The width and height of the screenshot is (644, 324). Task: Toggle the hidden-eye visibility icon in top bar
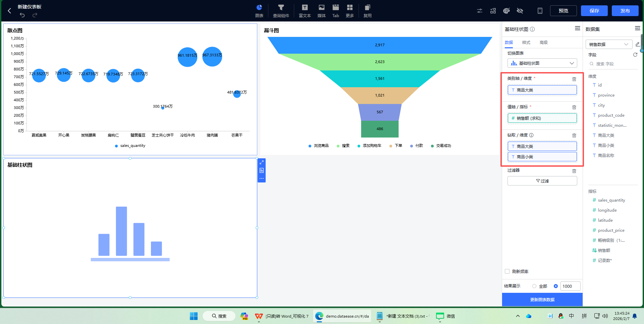pos(520,11)
